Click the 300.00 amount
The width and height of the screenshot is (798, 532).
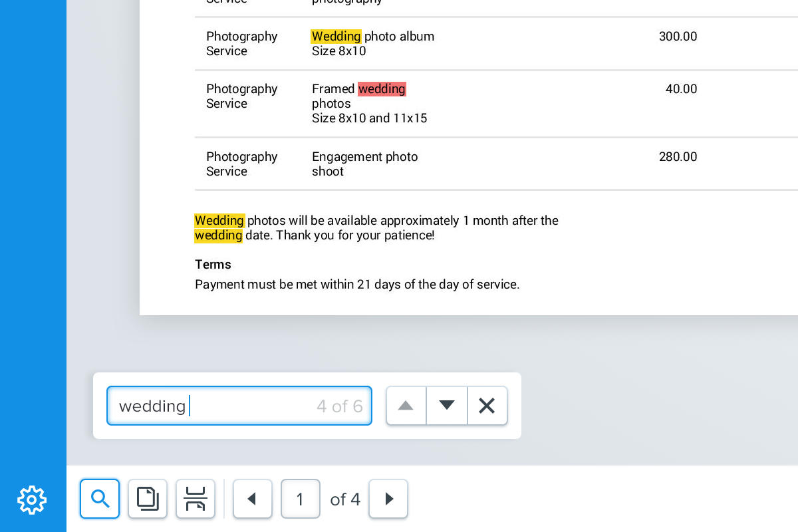tap(678, 37)
